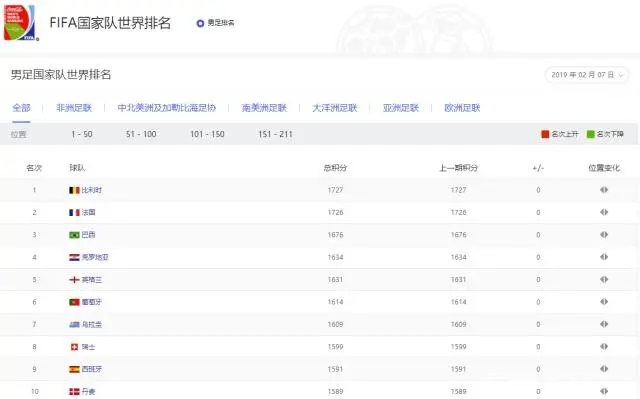
Task: Click Spain's total points 1591
Action: pyautogui.click(x=335, y=369)
